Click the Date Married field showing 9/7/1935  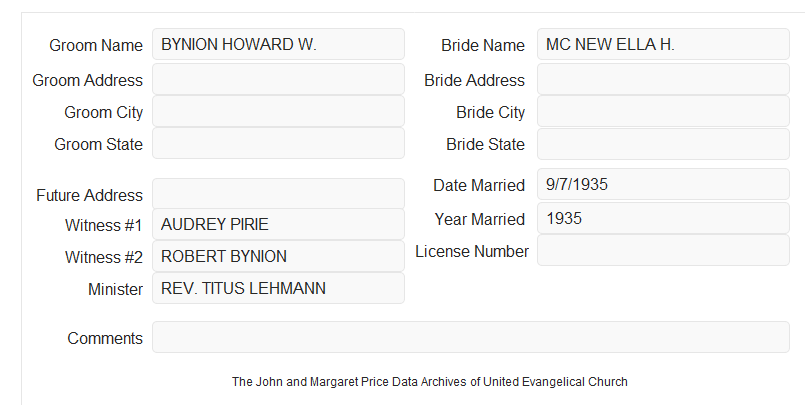click(x=663, y=184)
